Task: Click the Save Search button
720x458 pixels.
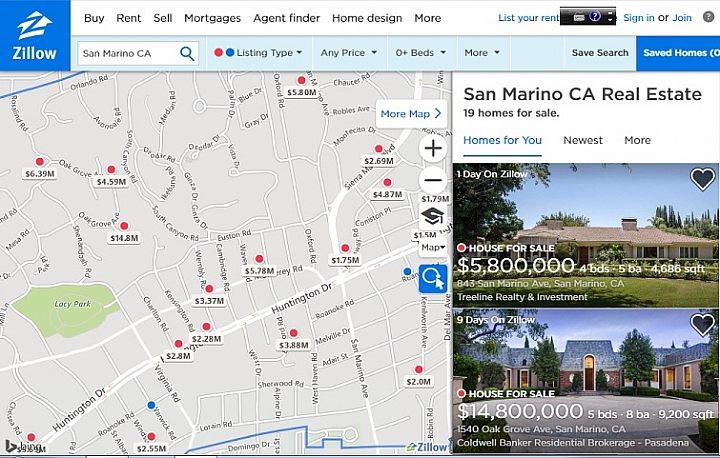Action: click(600, 53)
